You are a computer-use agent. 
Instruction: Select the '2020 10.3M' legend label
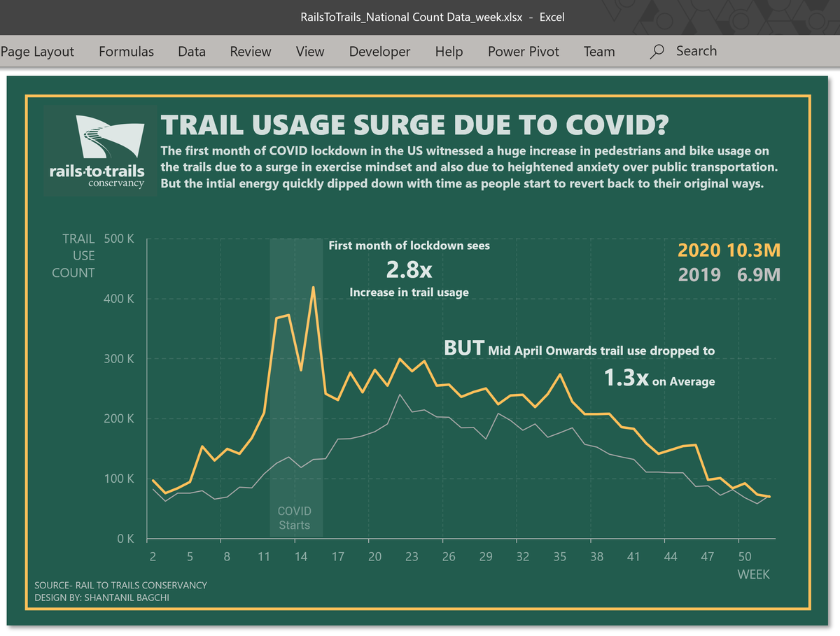click(x=729, y=250)
